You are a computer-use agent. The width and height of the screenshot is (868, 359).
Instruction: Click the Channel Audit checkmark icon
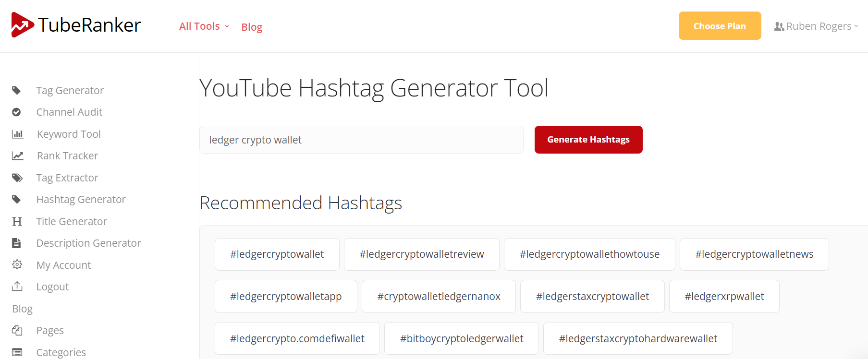(x=16, y=112)
